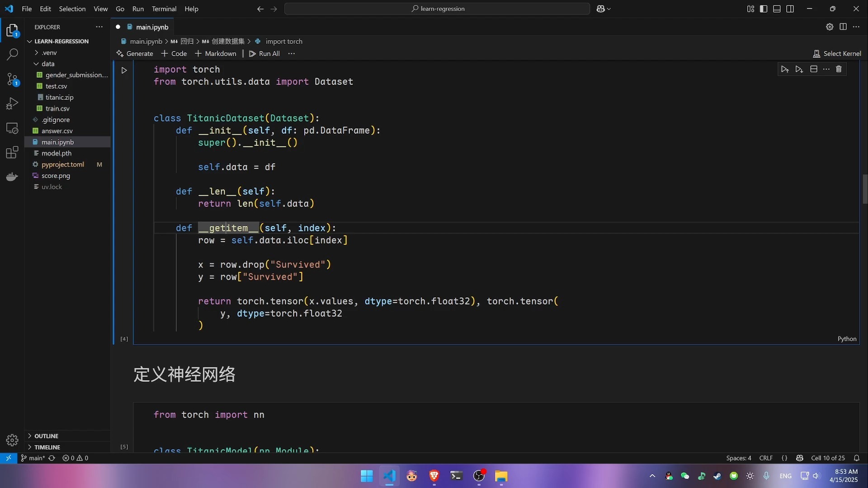Screen dimensions: 868x488
Task: Open the Terminal menu
Action: [164, 9]
